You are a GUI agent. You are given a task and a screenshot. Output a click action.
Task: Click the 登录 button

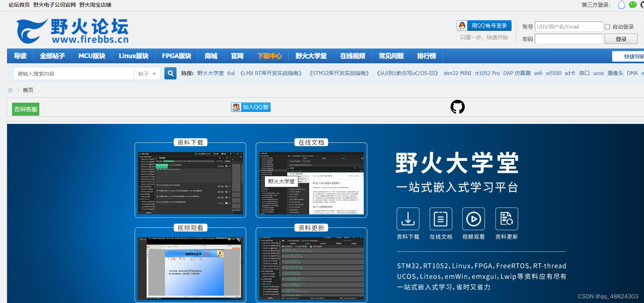coord(621,39)
